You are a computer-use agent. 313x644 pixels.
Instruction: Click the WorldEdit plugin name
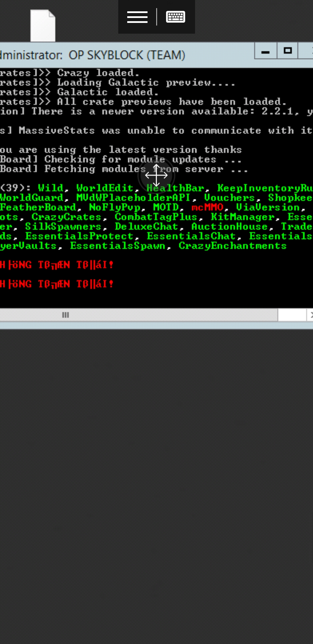[x=105, y=188]
